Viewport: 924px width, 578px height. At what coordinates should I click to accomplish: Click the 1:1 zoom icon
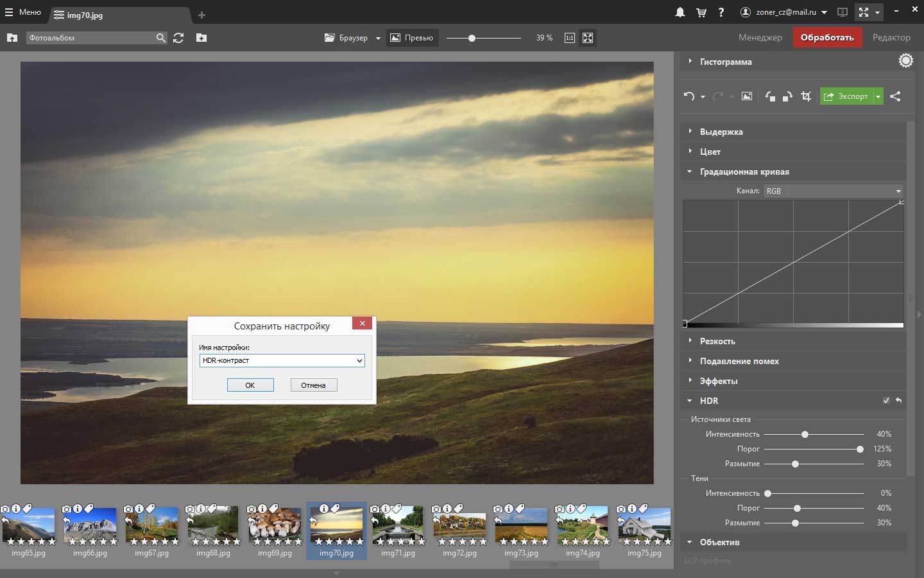coord(569,38)
